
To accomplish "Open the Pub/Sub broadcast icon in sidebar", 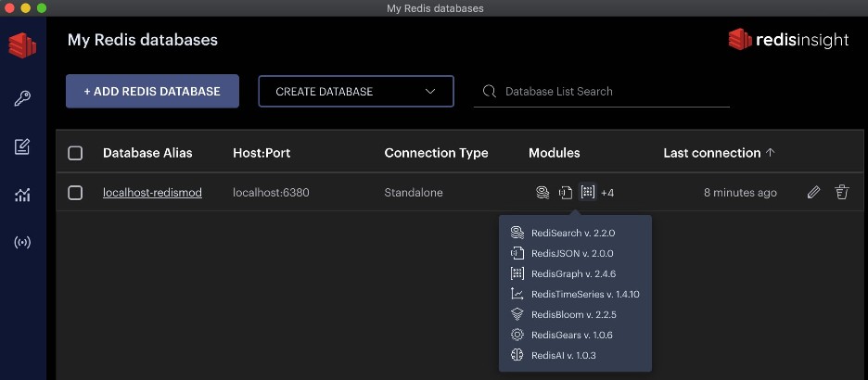I will 22,242.
